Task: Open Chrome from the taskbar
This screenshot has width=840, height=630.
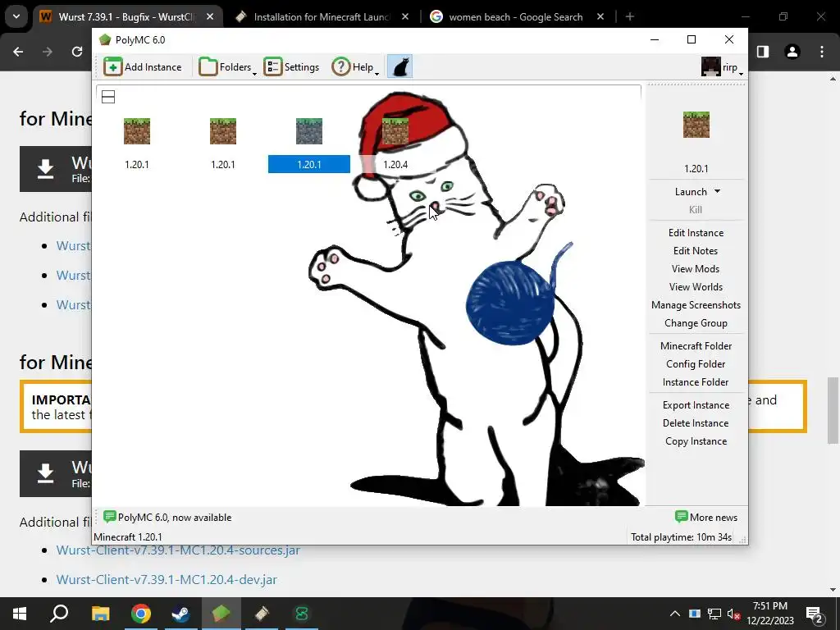Action: pyautogui.click(x=140, y=614)
